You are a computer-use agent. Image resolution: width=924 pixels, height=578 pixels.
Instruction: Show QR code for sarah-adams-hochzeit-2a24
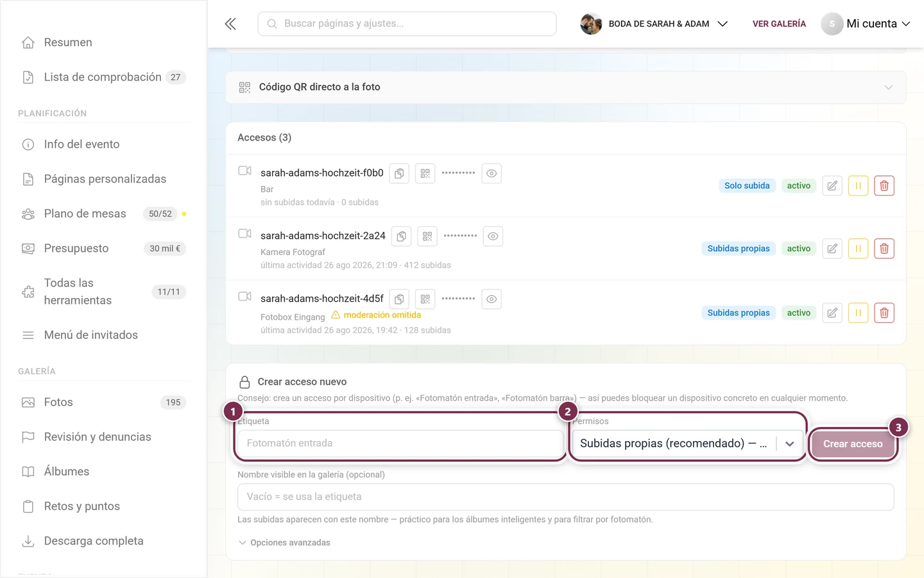427,236
